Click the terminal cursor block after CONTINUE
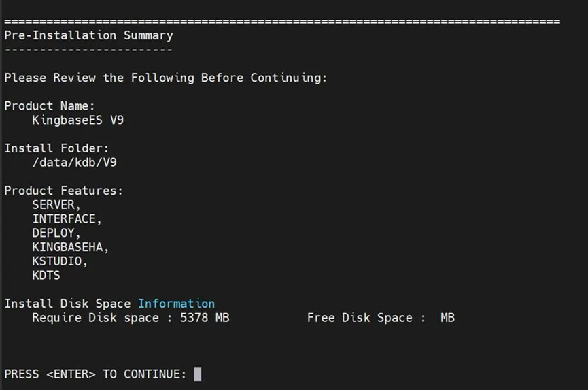 click(x=198, y=374)
